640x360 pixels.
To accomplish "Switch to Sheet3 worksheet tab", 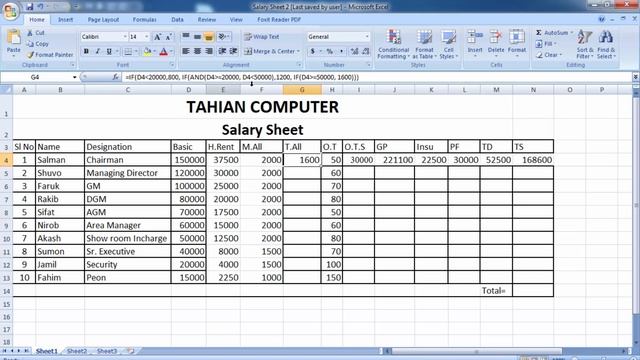I will tap(107, 351).
